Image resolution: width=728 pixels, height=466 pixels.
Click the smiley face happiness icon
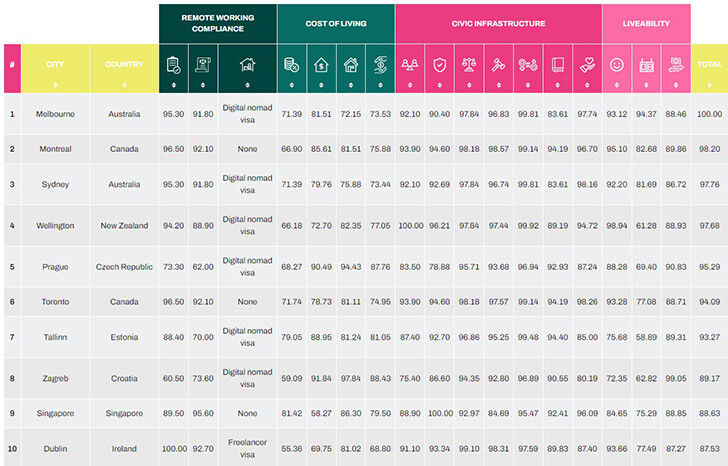pos(617,66)
